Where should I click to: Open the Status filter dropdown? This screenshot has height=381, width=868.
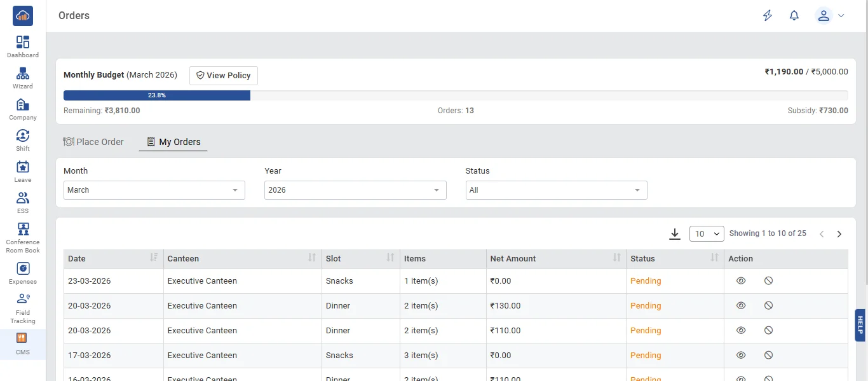pyautogui.click(x=556, y=190)
